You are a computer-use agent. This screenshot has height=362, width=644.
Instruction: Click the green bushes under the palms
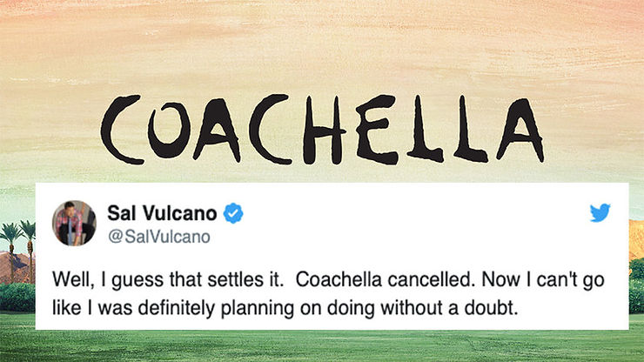tap(17, 298)
